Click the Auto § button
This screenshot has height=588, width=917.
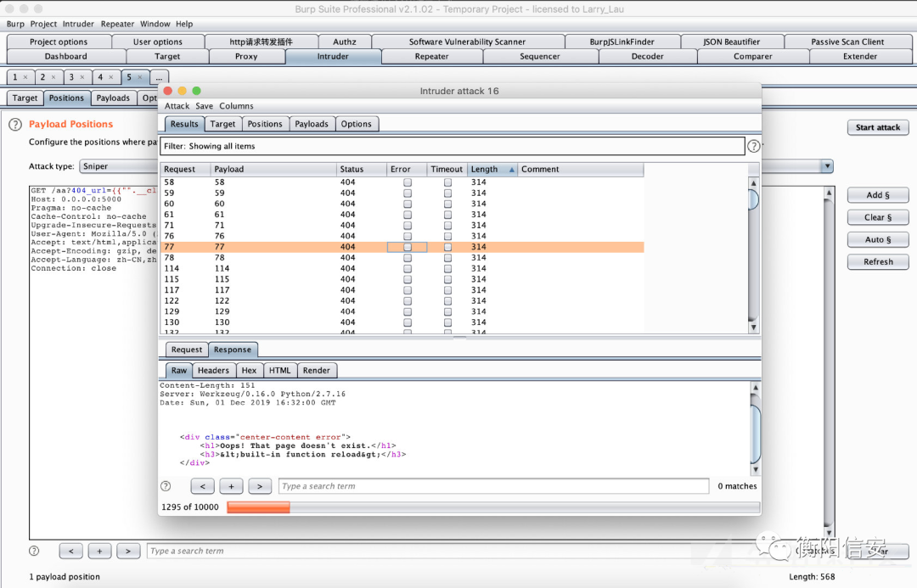878,239
